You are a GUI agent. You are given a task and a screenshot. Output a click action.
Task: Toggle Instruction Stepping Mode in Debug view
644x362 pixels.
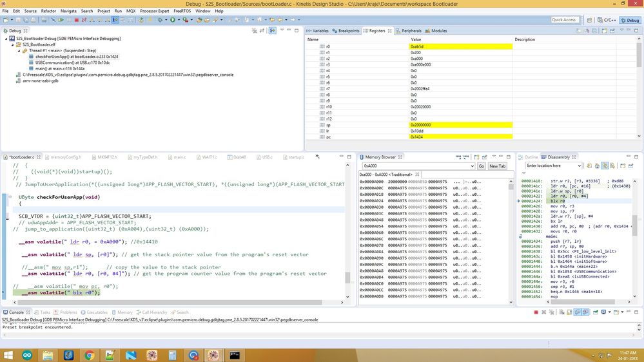tap(272, 31)
